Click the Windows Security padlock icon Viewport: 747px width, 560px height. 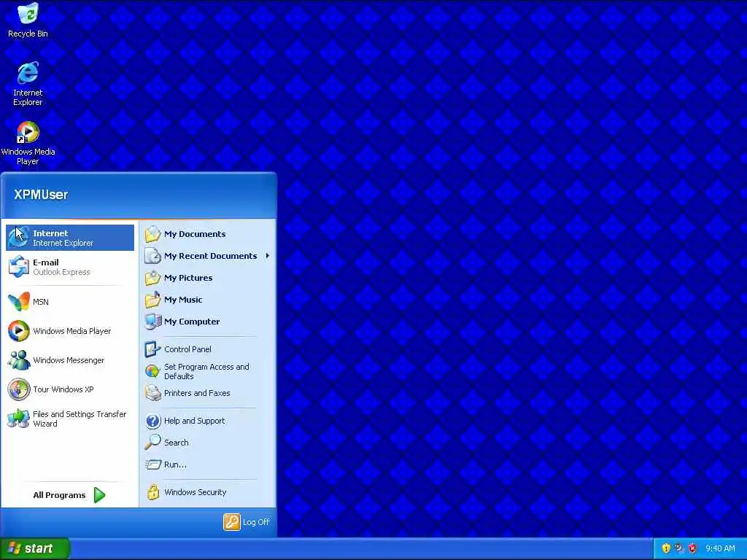tap(152, 492)
